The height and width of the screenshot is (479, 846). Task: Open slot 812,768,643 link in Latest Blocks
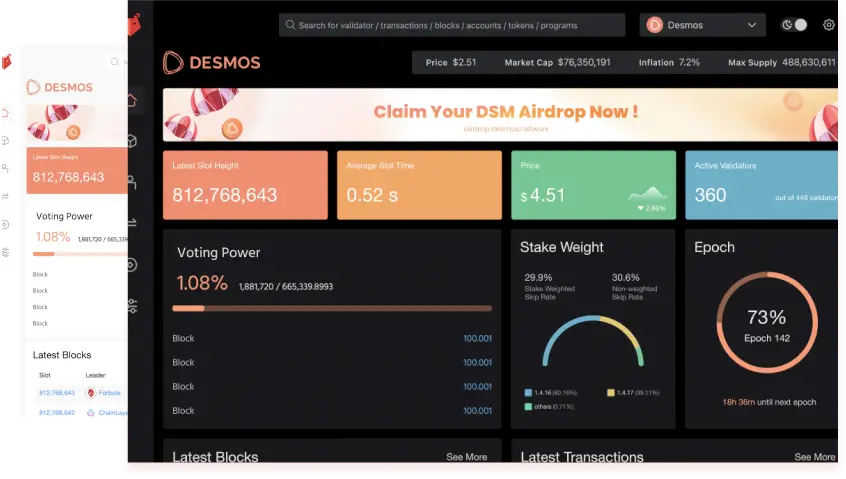coord(57,393)
